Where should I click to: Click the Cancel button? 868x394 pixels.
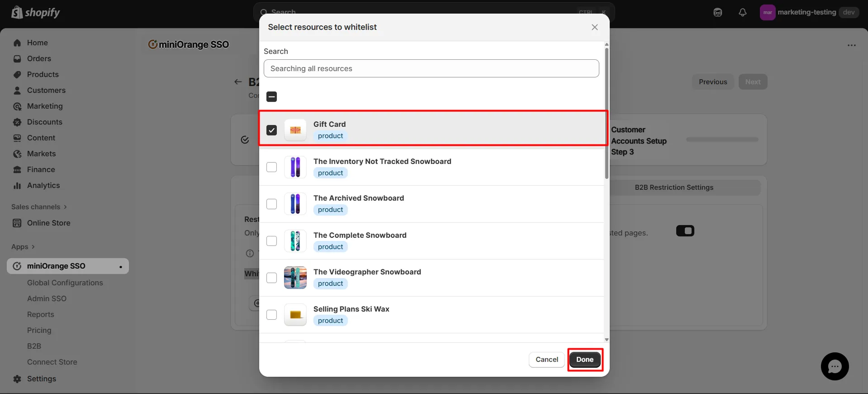[x=547, y=360]
